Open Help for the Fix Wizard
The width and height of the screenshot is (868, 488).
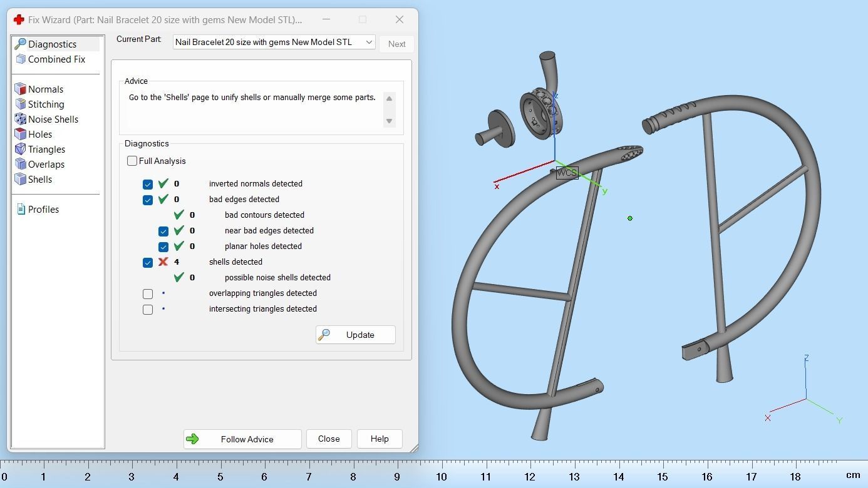pos(380,439)
